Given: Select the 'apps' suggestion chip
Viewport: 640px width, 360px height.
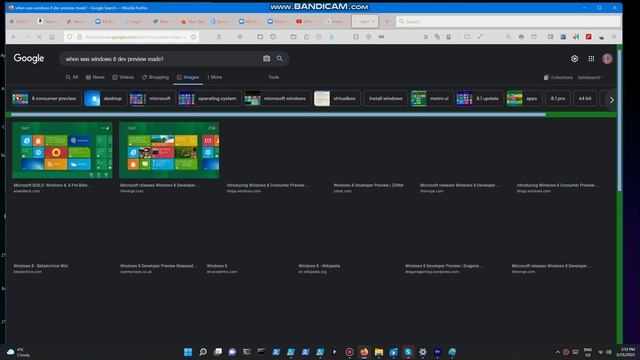Looking at the screenshot, I should coord(524,99).
